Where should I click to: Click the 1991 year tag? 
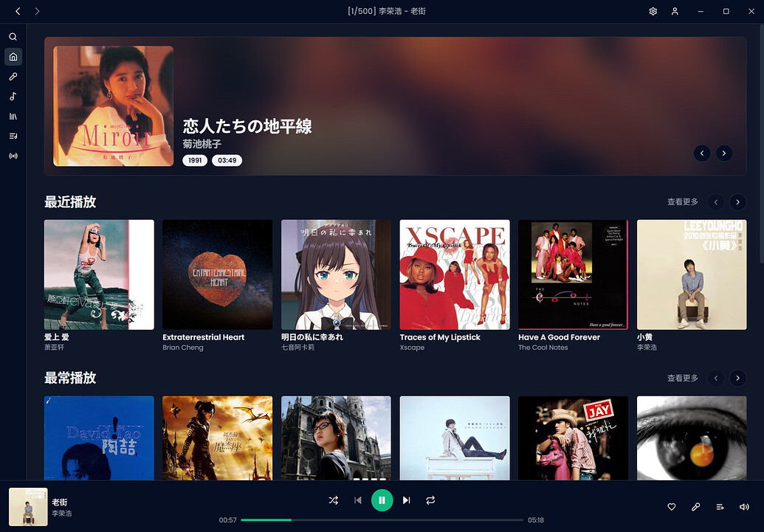(x=195, y=160)
